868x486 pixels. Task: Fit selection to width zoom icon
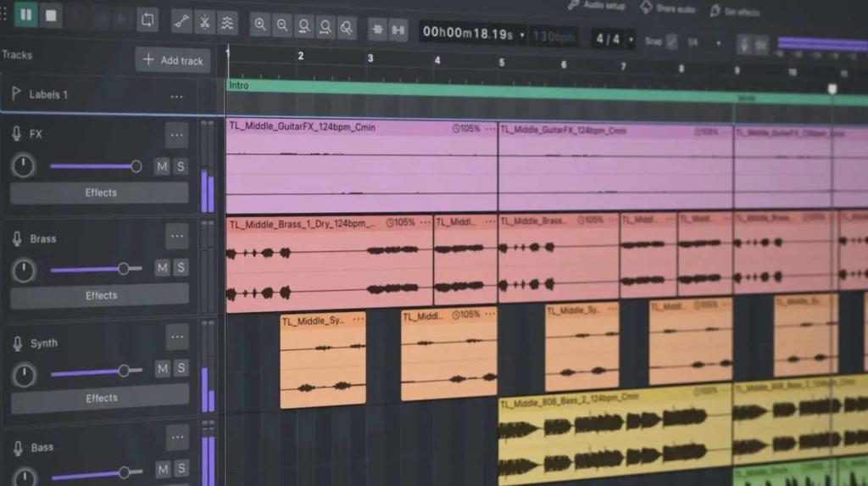(303, 26)
